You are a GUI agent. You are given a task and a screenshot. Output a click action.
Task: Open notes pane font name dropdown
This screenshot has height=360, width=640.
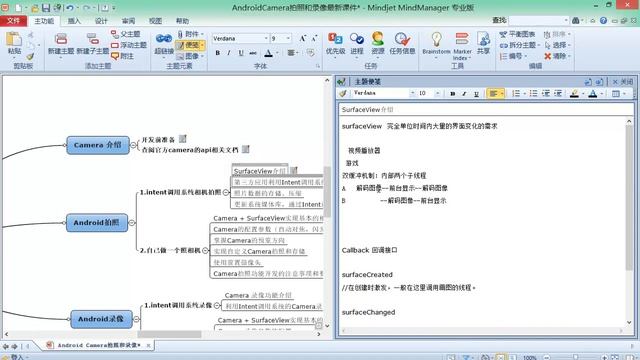[412, 93]
